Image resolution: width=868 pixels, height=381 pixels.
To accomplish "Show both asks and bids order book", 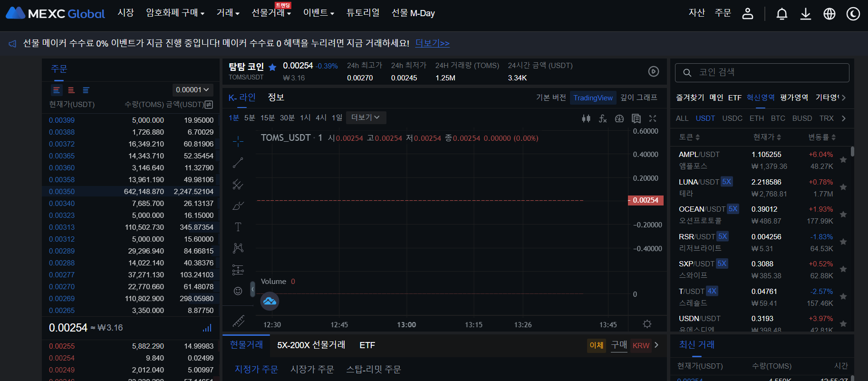I will [x=57, y=90].
